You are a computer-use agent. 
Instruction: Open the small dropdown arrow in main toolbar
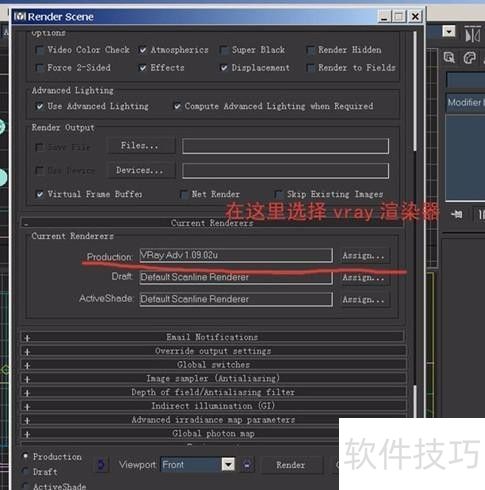(x=449, y=32)
